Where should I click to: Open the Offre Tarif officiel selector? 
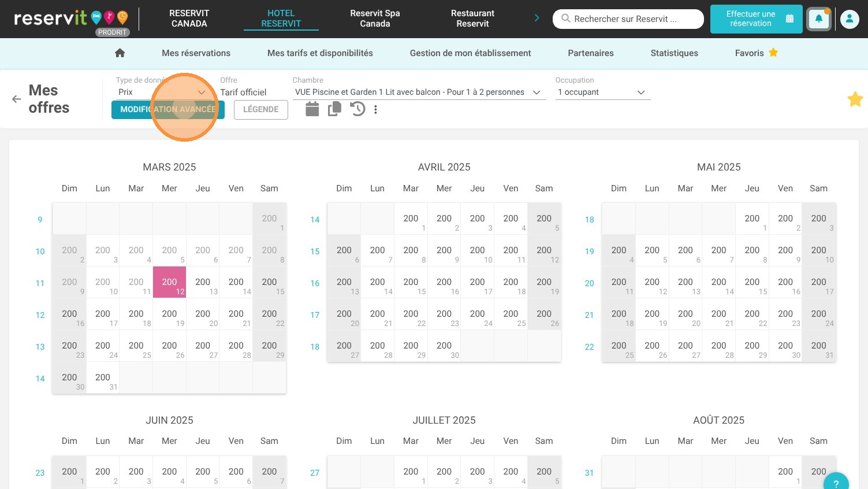coord(243,92)
